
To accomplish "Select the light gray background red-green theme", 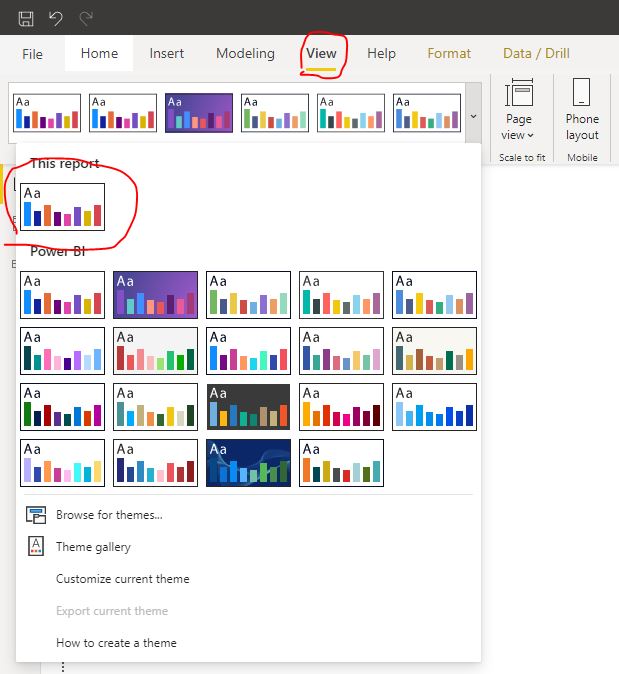I will coord(155,351).
